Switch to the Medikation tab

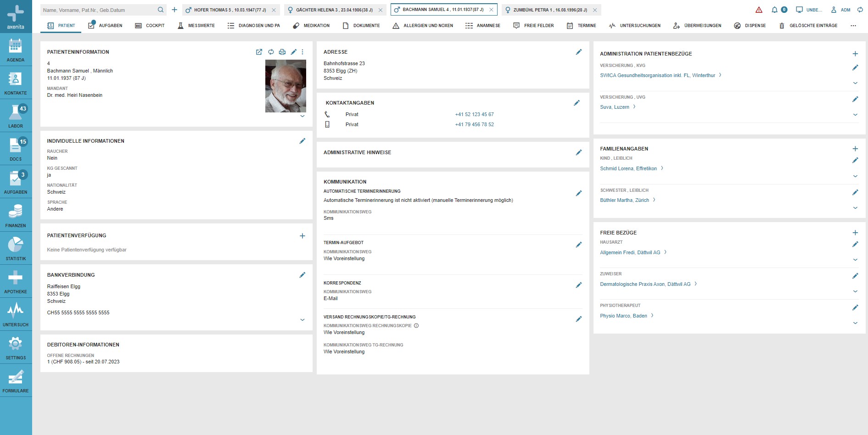[311, 26]
